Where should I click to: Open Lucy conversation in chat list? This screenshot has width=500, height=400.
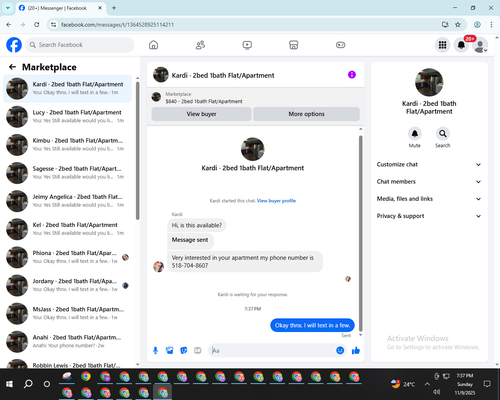(68, 117)
